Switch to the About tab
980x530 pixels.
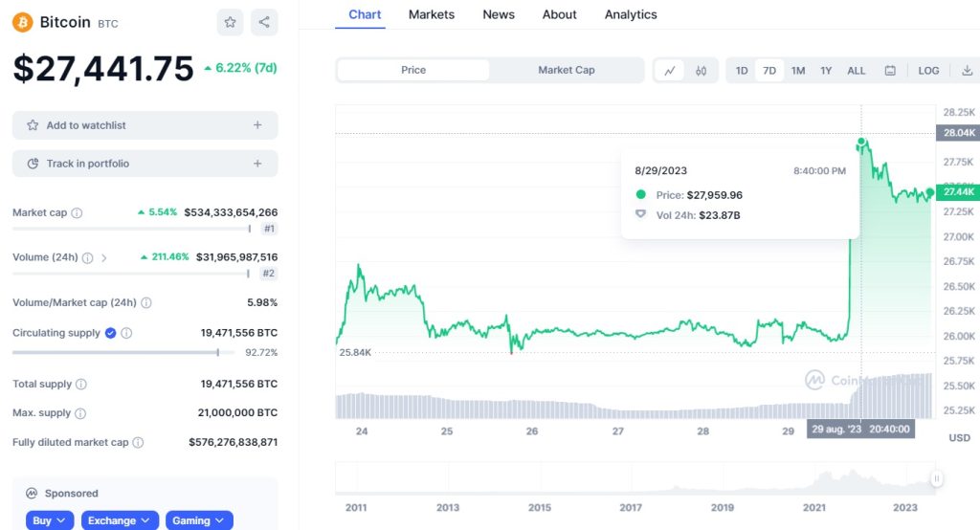coord(559,14)
